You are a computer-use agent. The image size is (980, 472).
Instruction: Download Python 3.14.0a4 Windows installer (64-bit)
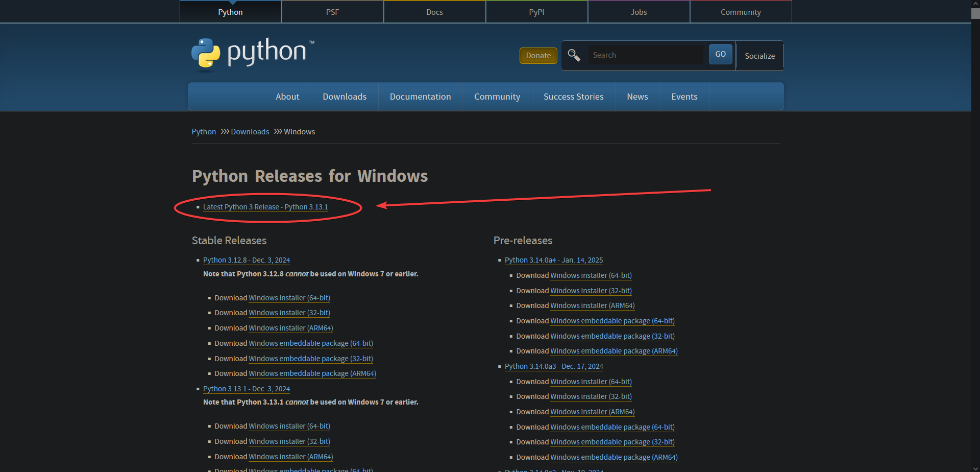591,275
